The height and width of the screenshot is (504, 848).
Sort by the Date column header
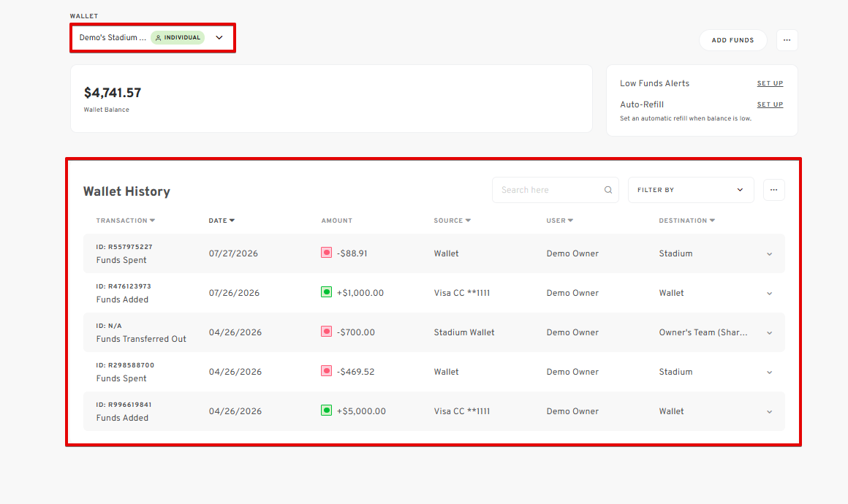pyautogui.click(x=222, y=221)
